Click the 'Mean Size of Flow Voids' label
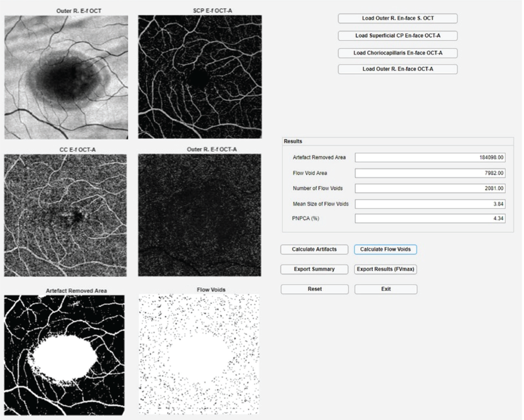Image resolution: width=524 pixels, height=420 pixels. coord(320,204)
